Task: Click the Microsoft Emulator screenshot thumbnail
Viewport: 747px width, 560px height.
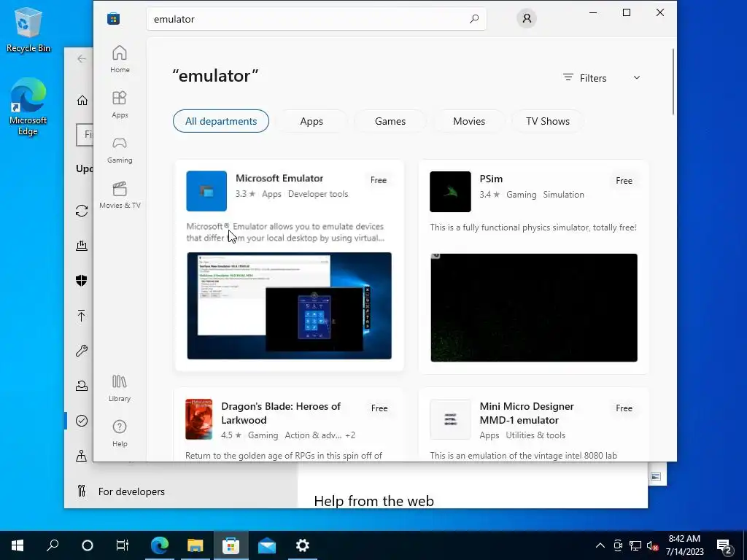Action: coord(289,306)
